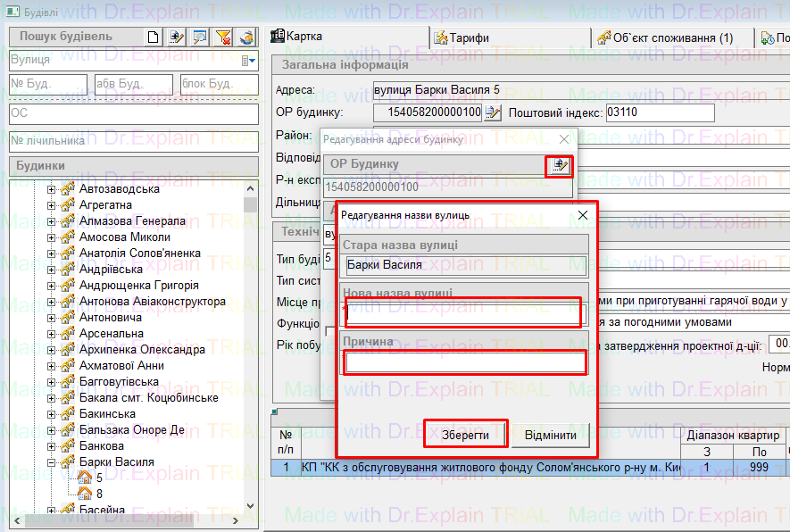Expand the Банкова street node
Screen dimensions: 790x532
[52, 446]
